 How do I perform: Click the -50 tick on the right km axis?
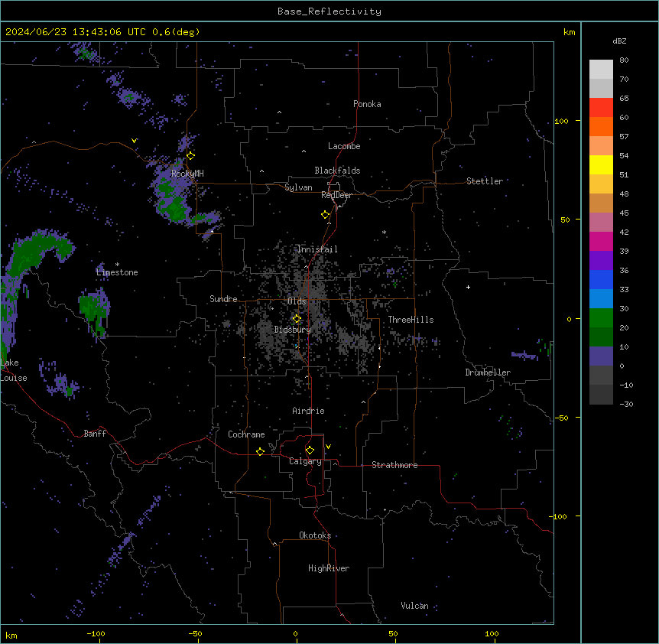(x=561, y=418)
